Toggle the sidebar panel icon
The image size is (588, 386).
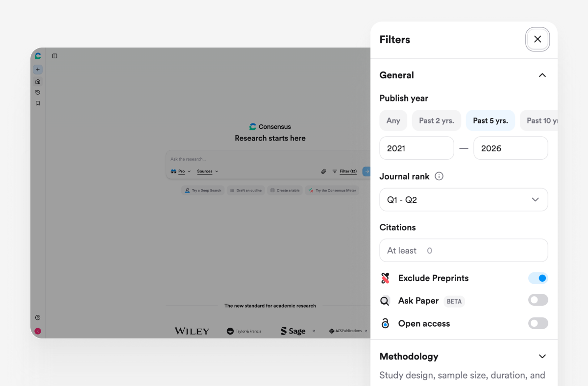click(55, 56)
